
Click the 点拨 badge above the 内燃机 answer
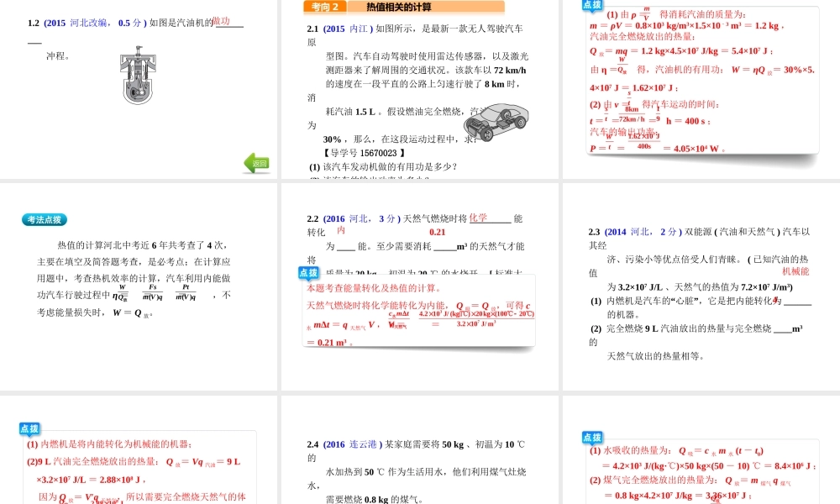(29, 429)
